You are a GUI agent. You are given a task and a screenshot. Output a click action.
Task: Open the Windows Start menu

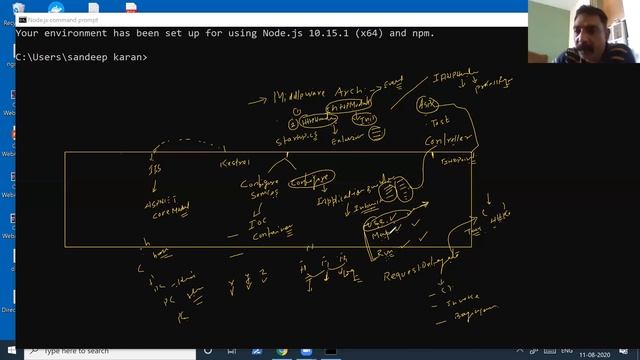point(11,351)
